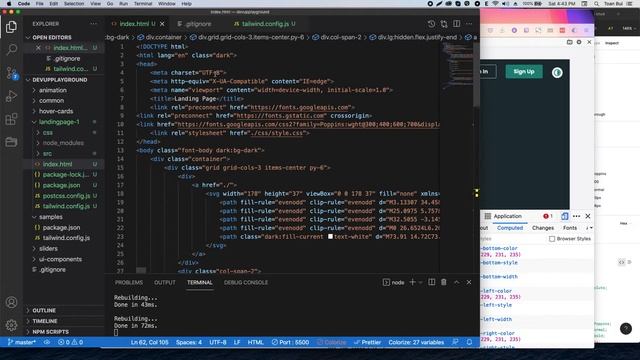Open postcss.config.js file
The image size is (640, 360).
pos(66,196)
